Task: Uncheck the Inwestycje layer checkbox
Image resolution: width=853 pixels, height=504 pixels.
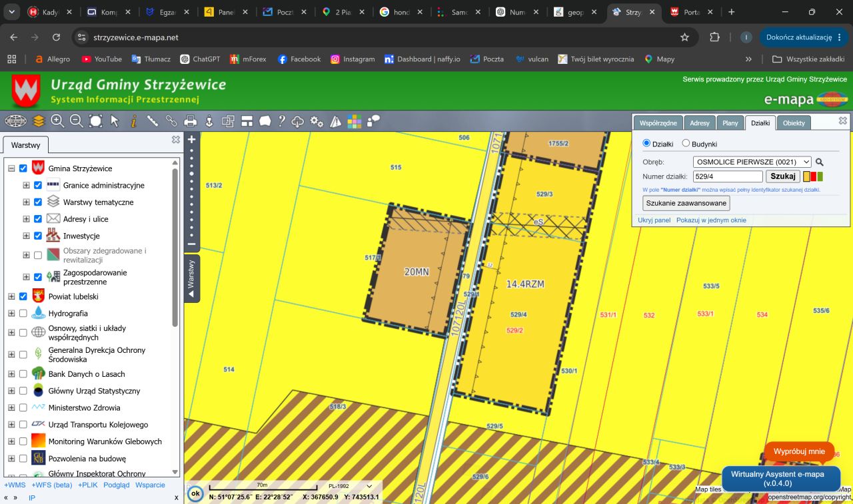Action: point(38,236)
